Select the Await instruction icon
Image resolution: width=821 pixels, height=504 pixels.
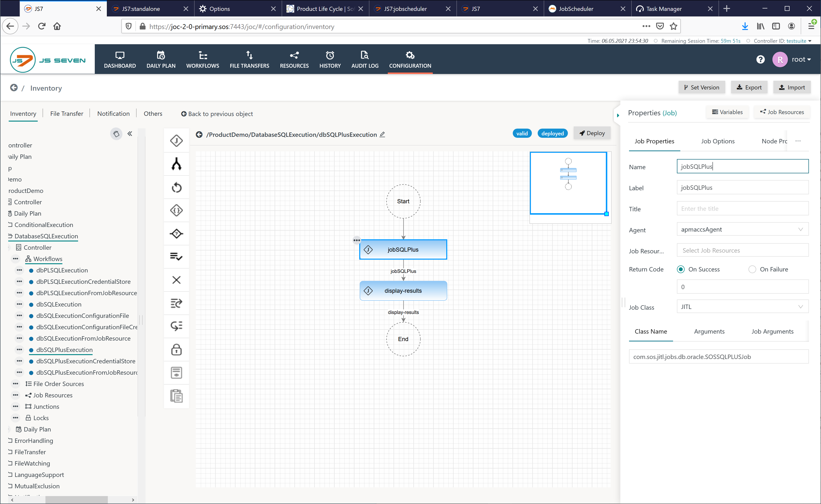(x=176, y=303)
